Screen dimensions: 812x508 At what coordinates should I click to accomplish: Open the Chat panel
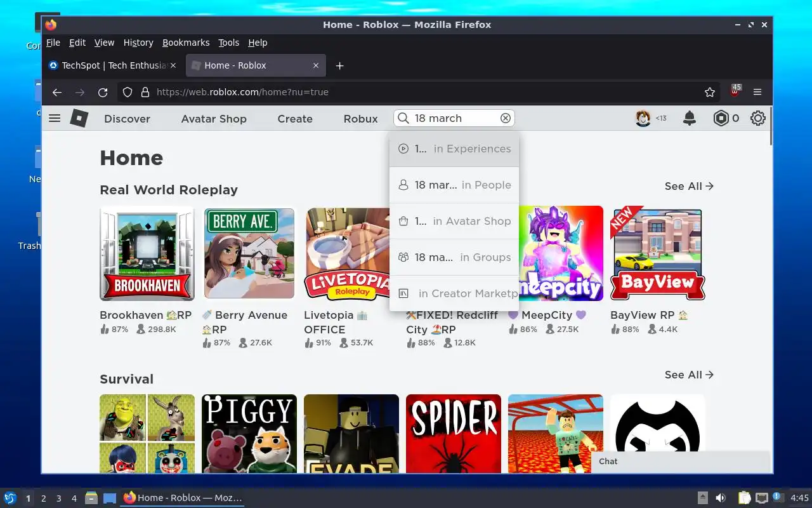[681, 462]
